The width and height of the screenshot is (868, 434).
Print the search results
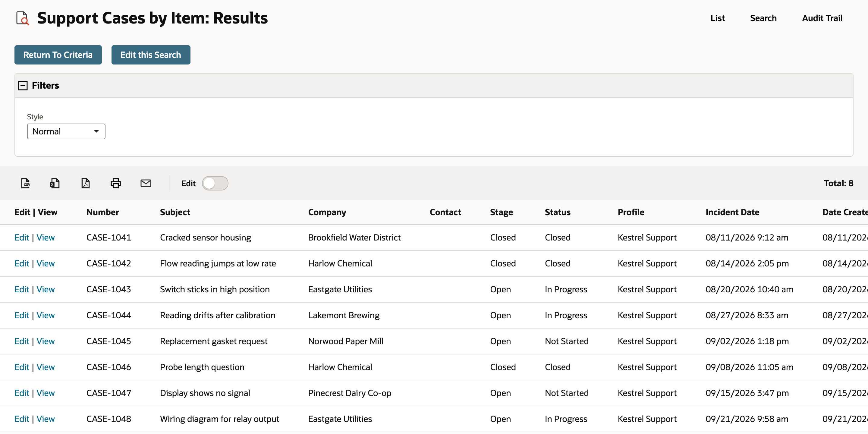(115, 183)
